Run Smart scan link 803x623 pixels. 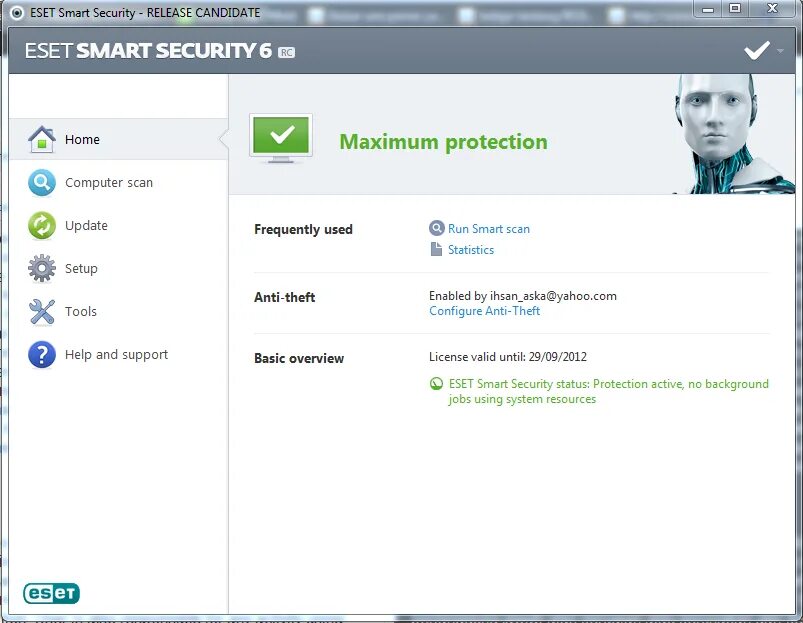pos(489,229)
